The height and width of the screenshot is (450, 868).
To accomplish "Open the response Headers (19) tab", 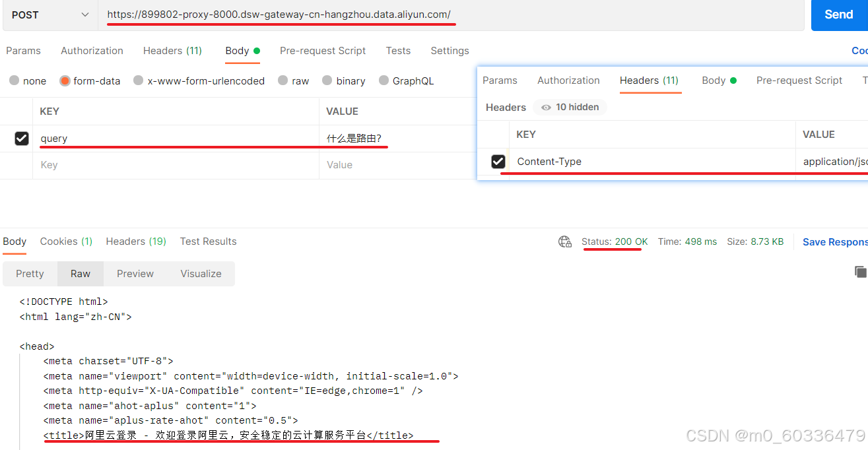I will [x=136, y=241].
